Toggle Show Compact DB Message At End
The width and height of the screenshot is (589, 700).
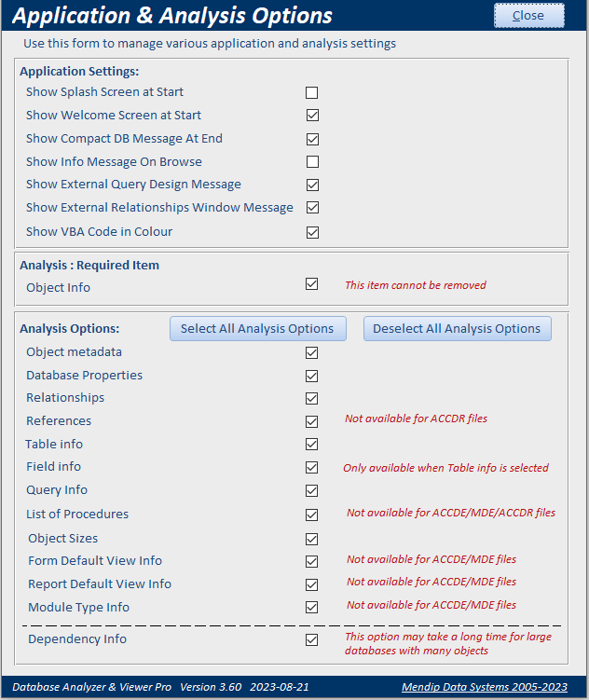(x=312, y=139)
